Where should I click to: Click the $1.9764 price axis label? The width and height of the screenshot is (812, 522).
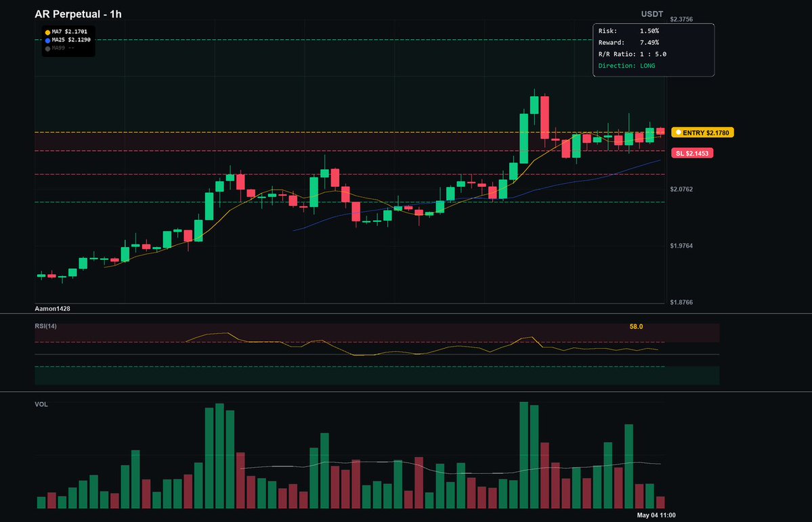[681, 246]
